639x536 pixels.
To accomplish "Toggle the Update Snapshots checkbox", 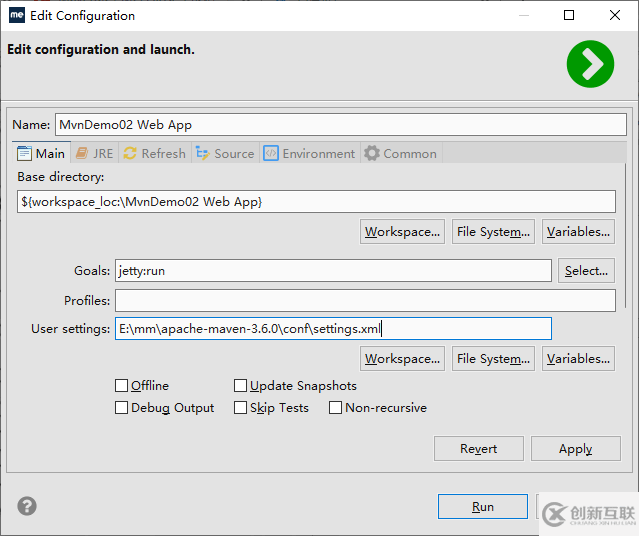I will point(241,385).
